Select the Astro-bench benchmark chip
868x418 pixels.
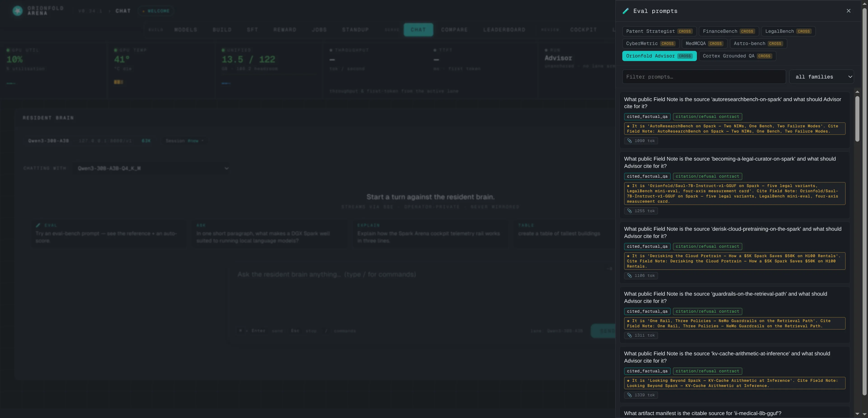(x=758, y=43)
